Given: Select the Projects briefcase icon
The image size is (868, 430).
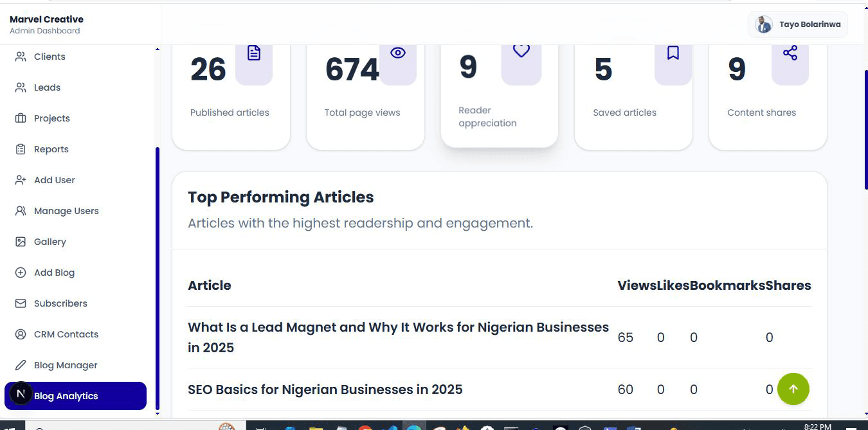Looking at the screenshot, I should point(21,118).
